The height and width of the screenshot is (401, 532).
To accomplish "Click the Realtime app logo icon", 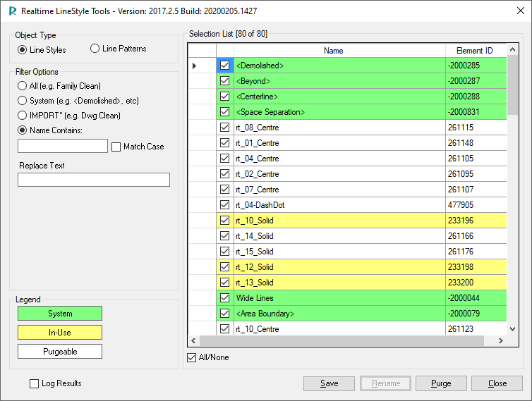I will (13, 11).
